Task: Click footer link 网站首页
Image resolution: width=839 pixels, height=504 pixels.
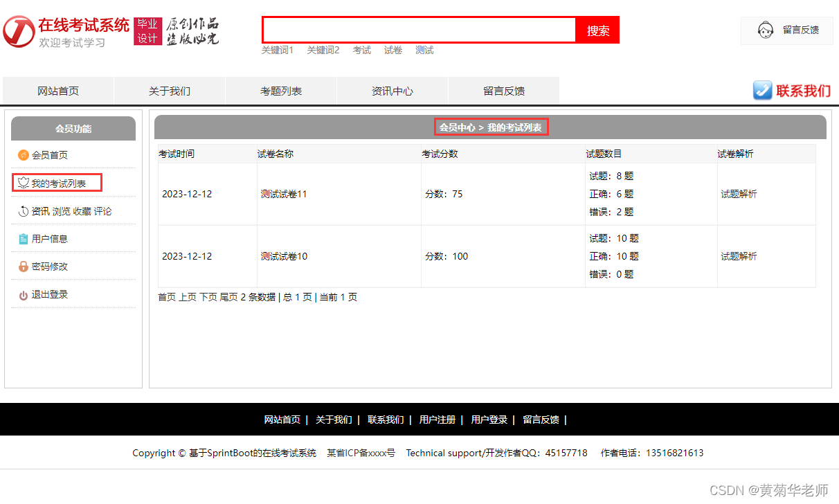Action: (282, 420)
